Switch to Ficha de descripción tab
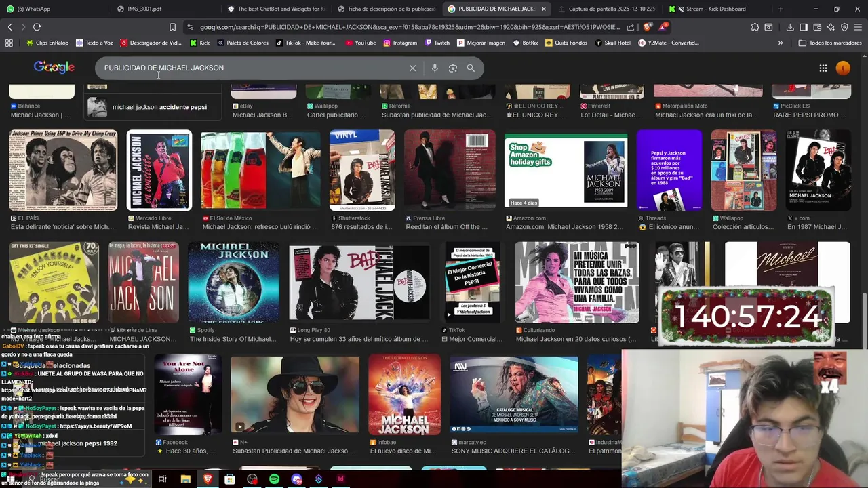Image resolution: width=868 pixels, height=488 pixels. [x=387, y=9]
